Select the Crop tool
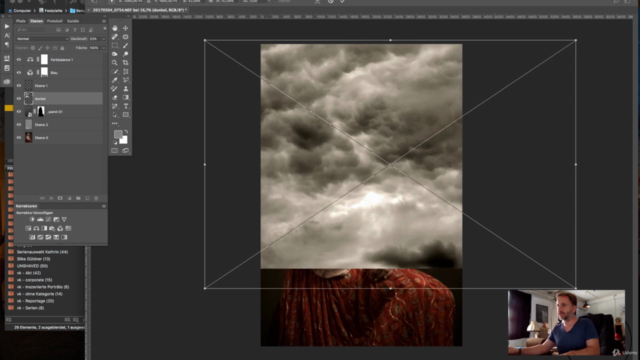The height and width of the screenshot is (360, 640). point(125,63)
